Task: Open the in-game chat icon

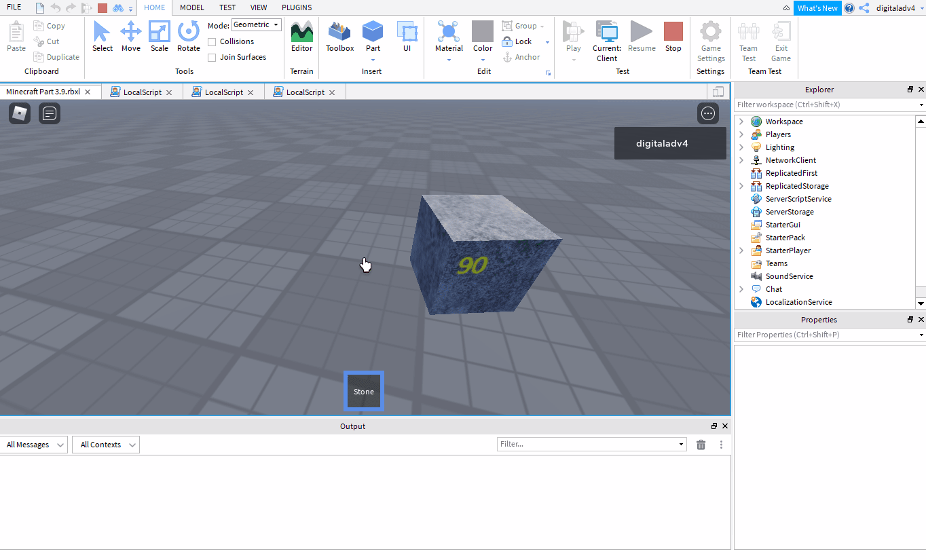Action: coord(50,113)
